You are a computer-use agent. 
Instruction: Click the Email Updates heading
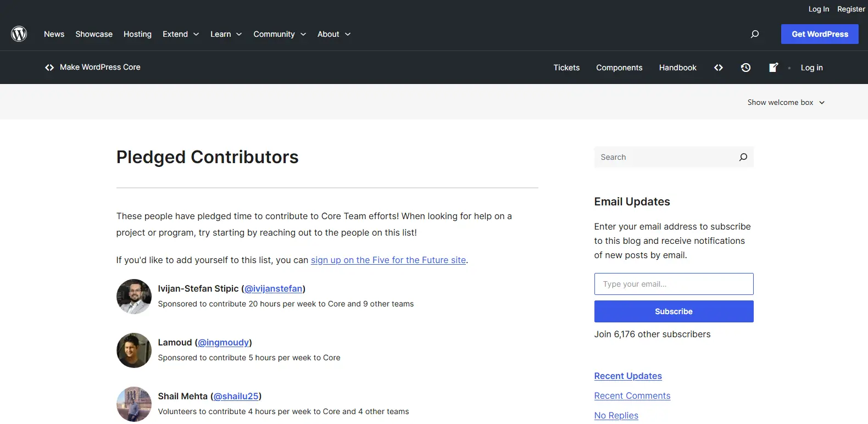tap(632, 202)
